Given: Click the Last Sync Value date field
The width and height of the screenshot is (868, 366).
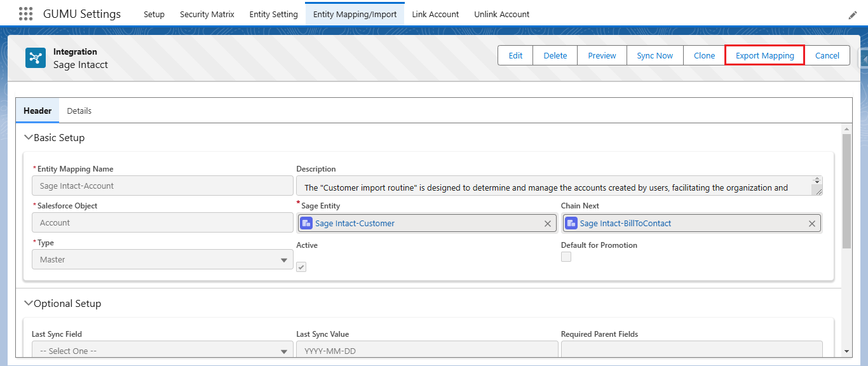Looking at the screenshot, I should [426, 351].
